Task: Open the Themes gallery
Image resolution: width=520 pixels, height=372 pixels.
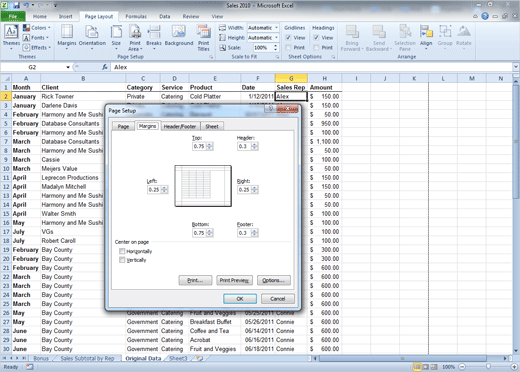Action: point(11,37)
